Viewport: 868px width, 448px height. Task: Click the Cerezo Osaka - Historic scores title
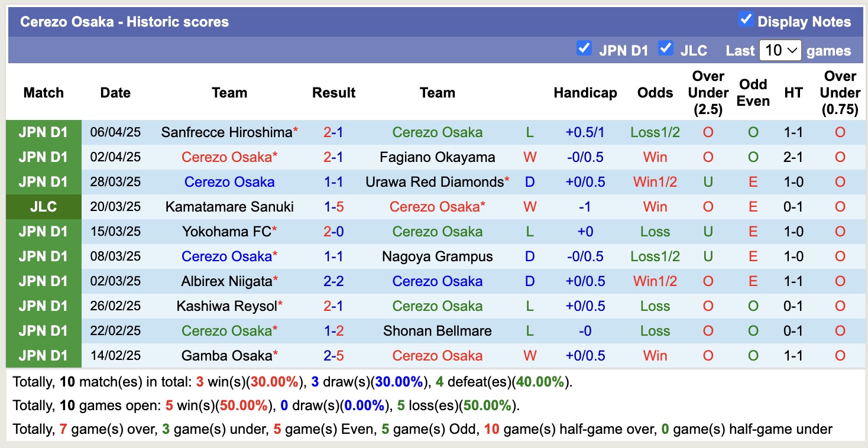(124, 21)
